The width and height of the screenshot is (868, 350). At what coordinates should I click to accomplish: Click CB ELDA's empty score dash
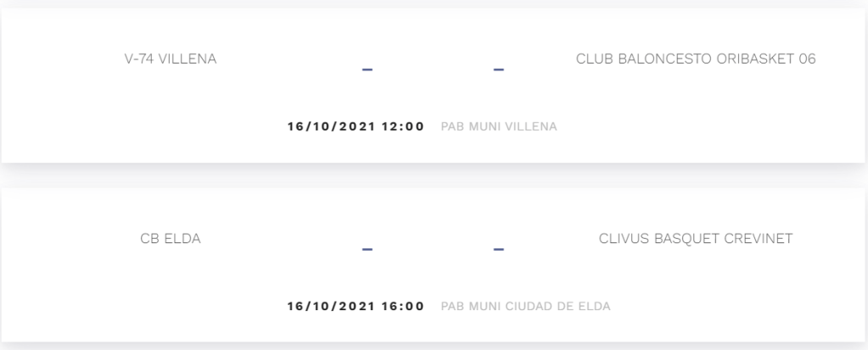(367, 249)
